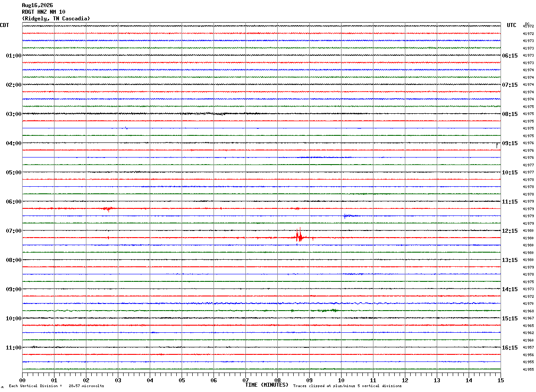Click the large red seismic burst near minute 8.7
The image size is (536, 392).
click(299, 235)
